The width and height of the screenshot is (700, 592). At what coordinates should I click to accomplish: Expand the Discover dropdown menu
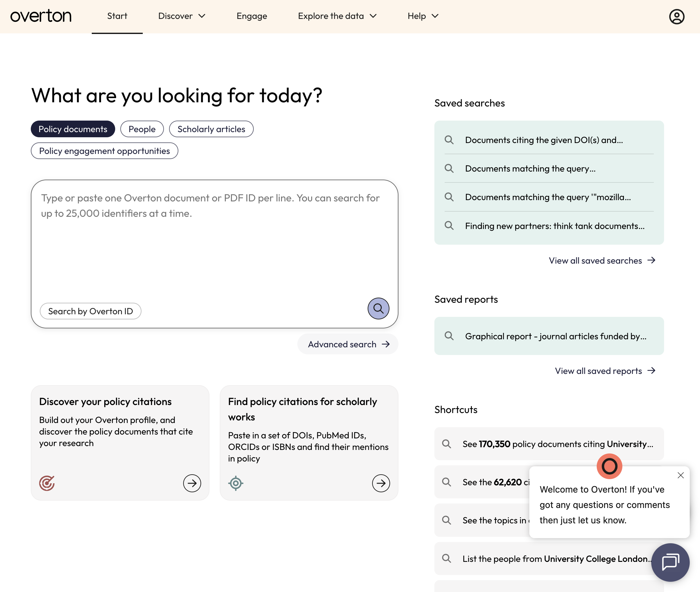pyautogui.click(x=182, y=16)
